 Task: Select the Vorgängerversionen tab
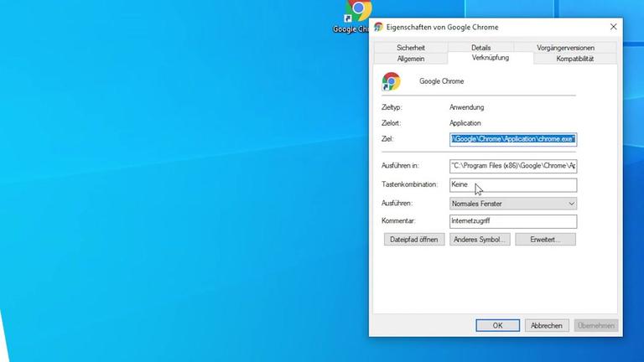point(564,48)
